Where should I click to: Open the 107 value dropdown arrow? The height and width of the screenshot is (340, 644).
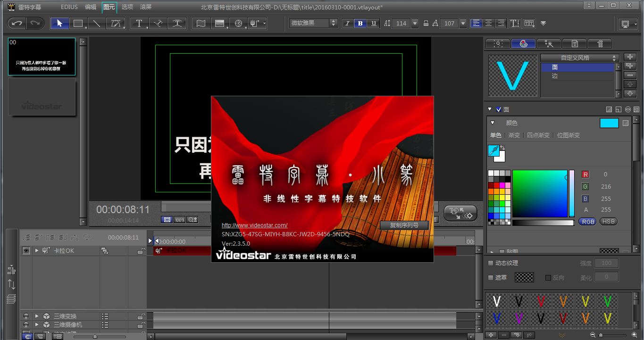pyautogui.click(x=463, y=23)
